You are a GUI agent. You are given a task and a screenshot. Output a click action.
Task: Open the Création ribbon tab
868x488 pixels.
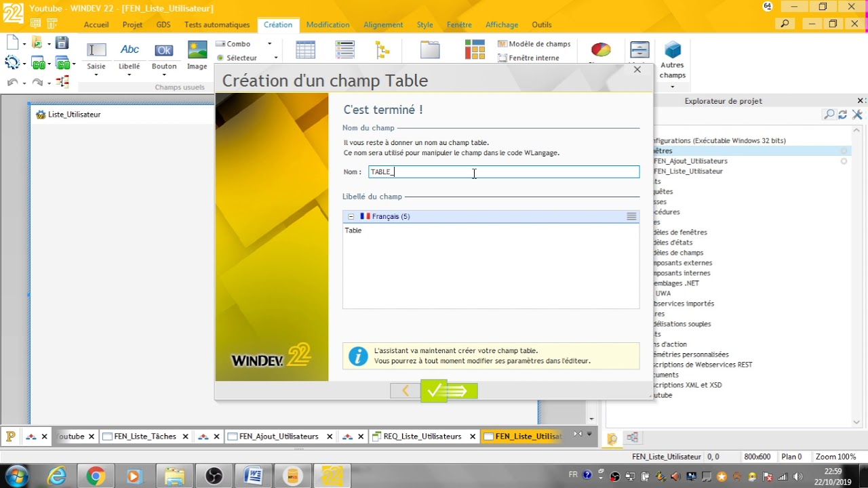[278, 25]
